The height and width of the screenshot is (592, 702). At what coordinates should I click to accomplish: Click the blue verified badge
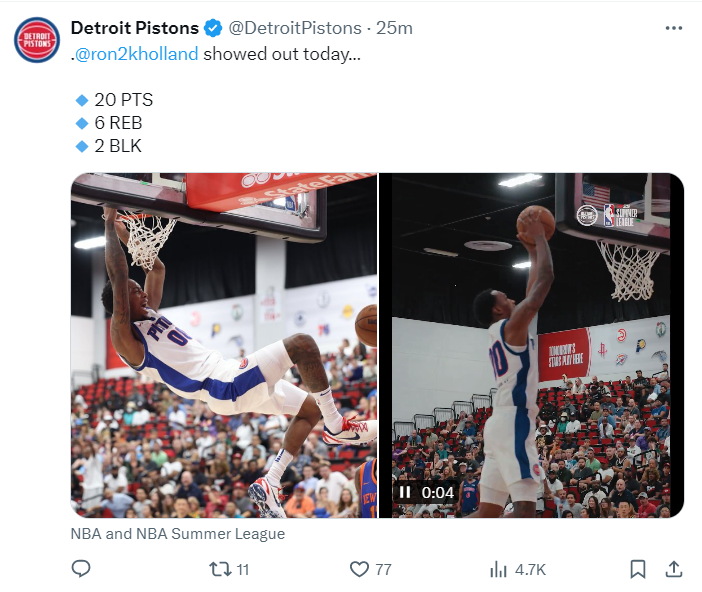pyautogui.click(x=213, y=28)
